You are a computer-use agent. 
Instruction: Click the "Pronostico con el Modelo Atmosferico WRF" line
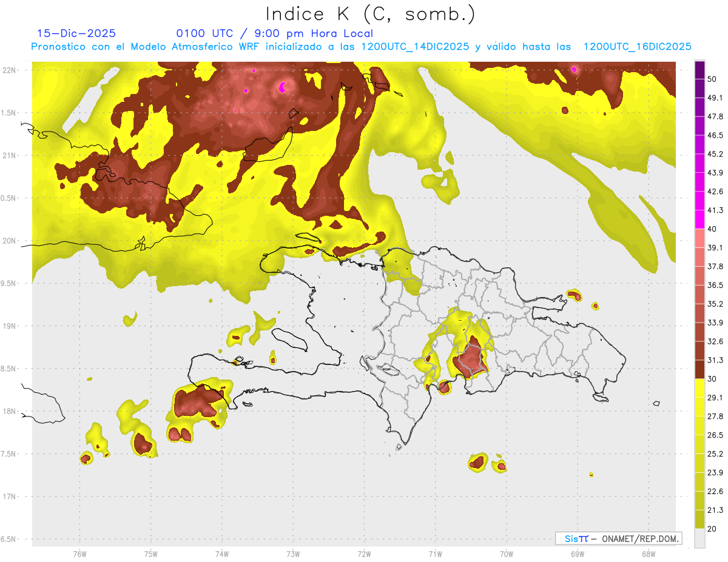(x=361, y=47)
